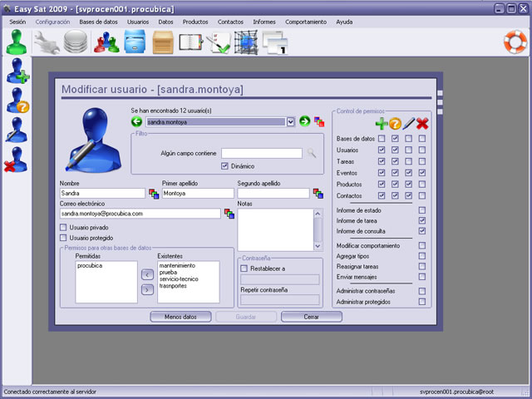Click the Nombre field containing Sandra

click(x=102, y=194)
